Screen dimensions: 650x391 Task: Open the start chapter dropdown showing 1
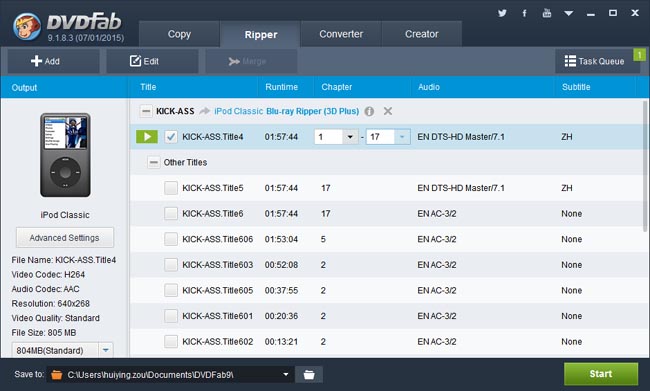coord(350,137)
